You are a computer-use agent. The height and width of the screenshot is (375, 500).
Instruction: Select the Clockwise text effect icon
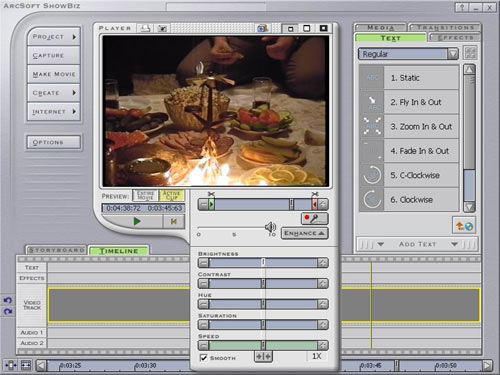[x=372, y=200]
